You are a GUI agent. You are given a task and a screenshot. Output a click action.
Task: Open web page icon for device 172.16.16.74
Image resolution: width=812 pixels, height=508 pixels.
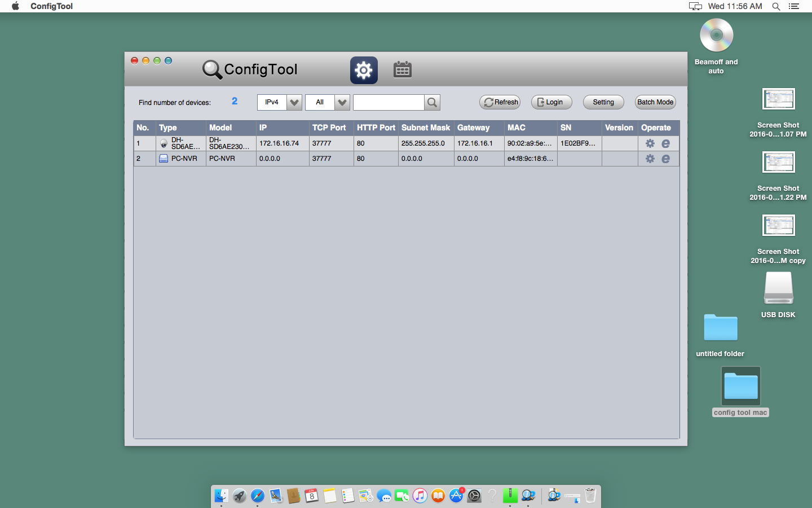pos(666,143)
